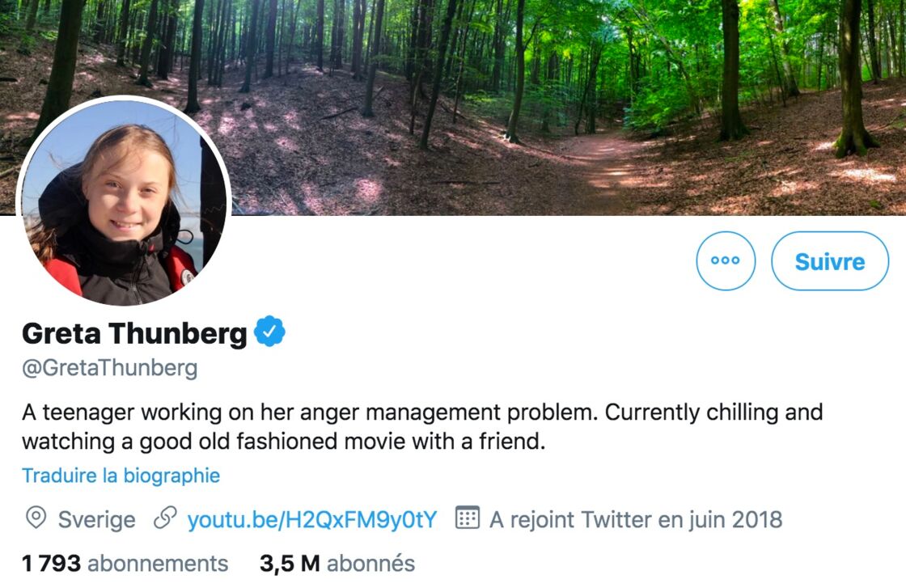Open Greta Thunberg's profile picture
Viewport: 906px width, 588px height.
[x=125, y=202]
